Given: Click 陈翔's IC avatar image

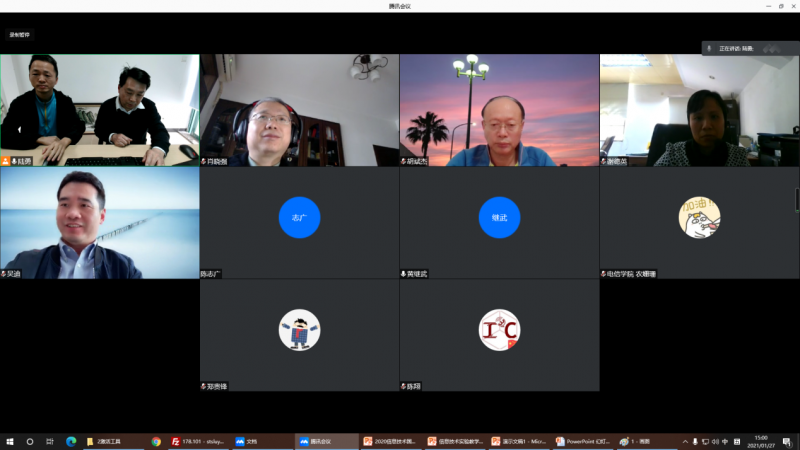Looking at the screenshot, I should 499,329.
